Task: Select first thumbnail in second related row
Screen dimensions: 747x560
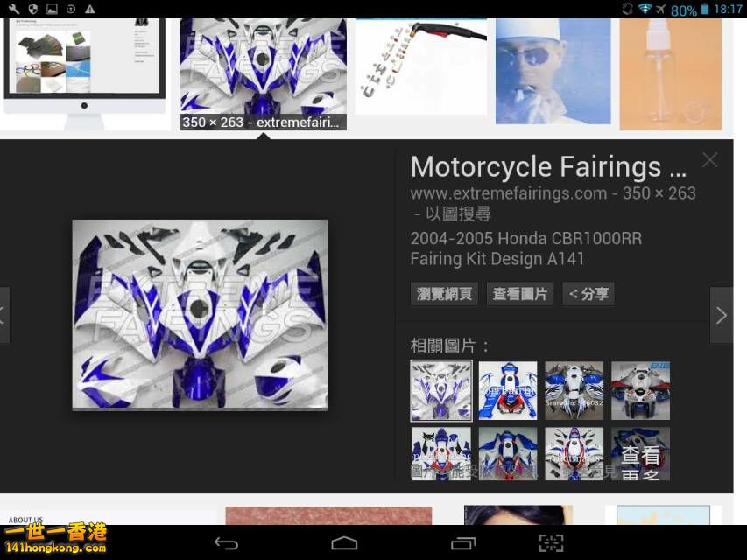Action: tap(441, 454)
